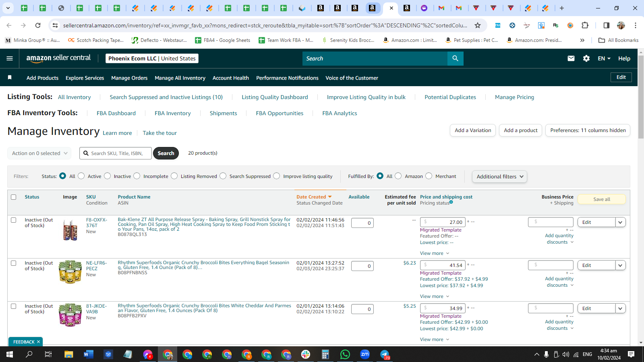Open Account Health in navigation bar
This screenshot has height=362, width=644.
click(231, 78)
